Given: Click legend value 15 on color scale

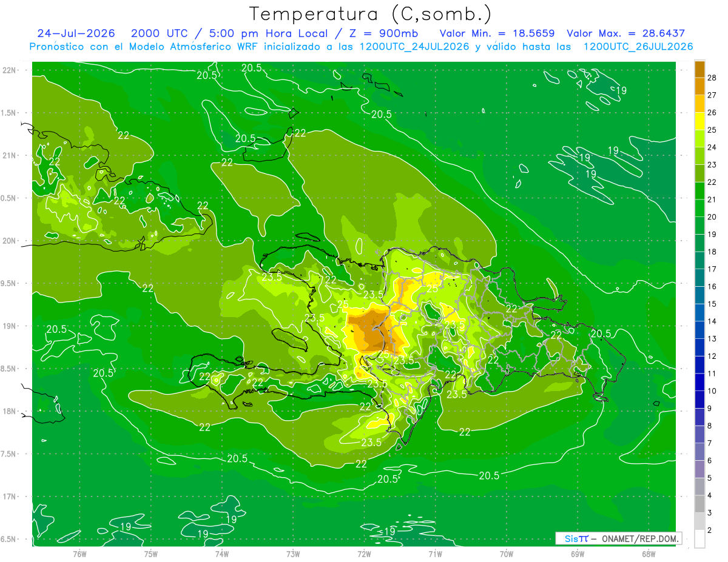Looking at the screenshot, I should click(712, 304).
